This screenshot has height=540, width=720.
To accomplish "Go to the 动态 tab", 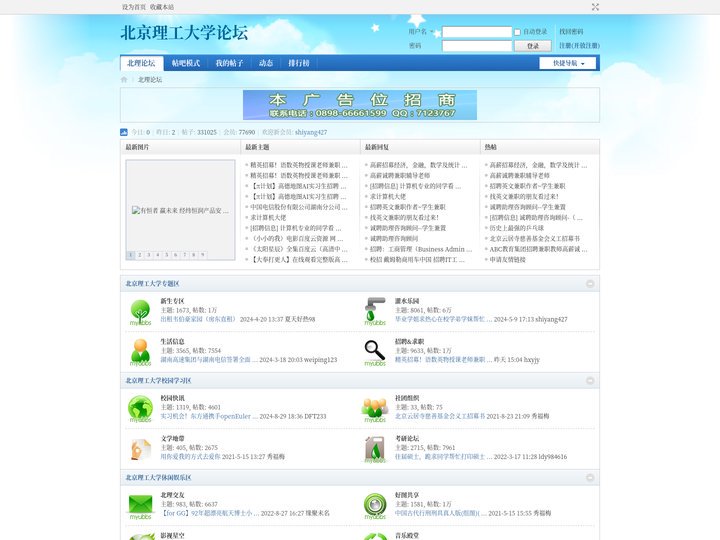I will click(x=266, y=63).
